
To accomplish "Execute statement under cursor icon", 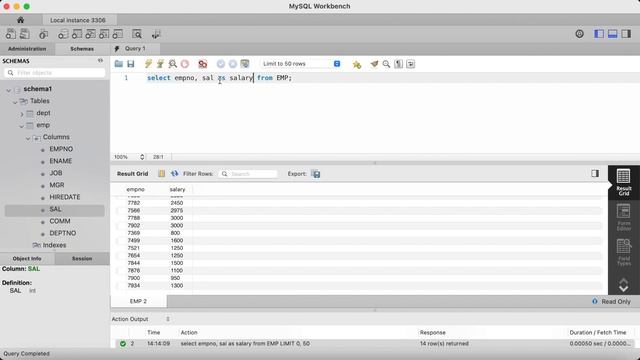I will [160, 64].
